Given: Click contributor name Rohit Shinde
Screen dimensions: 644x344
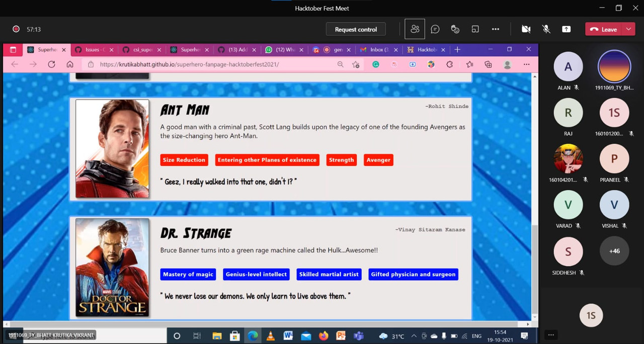Looking at the screenshot, I should 447,106.
